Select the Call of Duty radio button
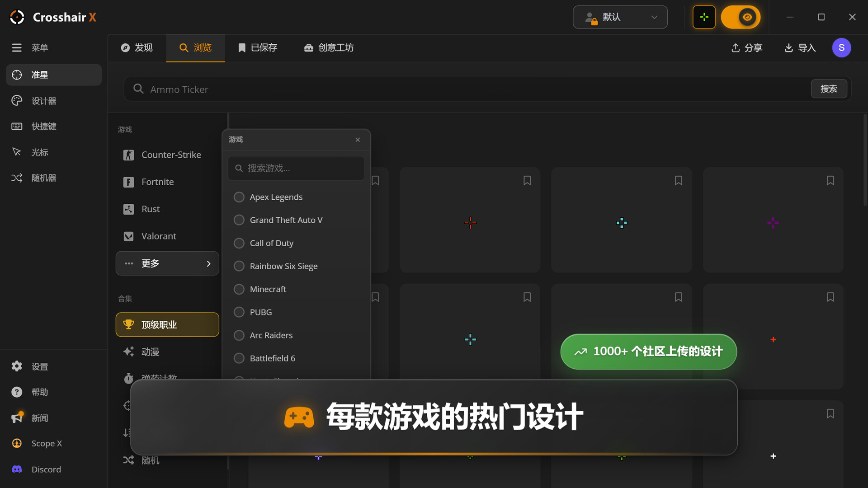This screenshot has width=868, height=488. [239, 243]
